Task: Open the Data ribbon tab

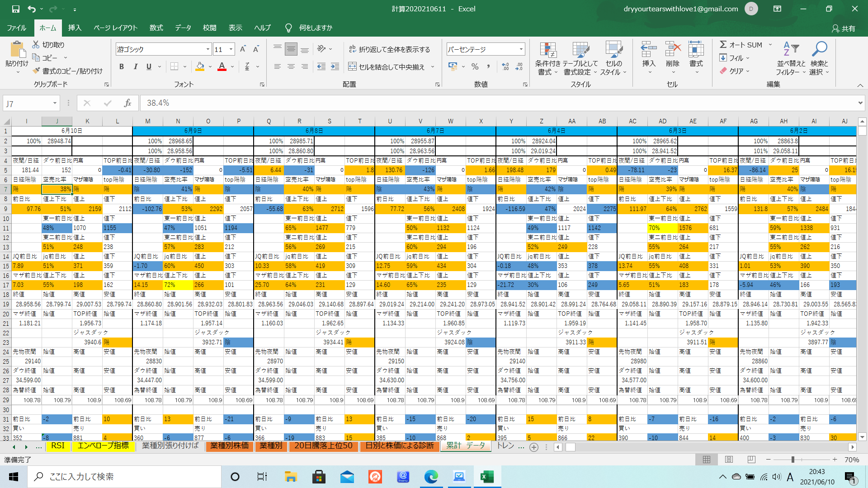Action: [x=183, y=28]
